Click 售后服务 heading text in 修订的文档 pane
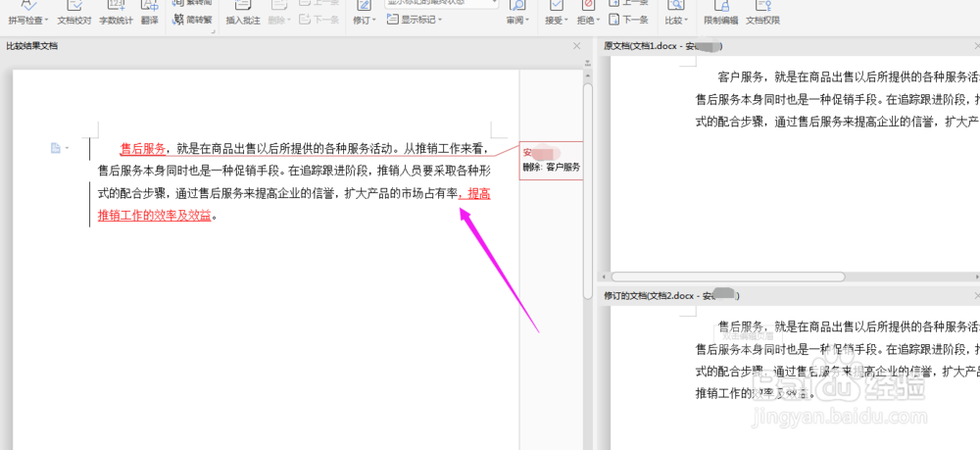This screenshot has height=450, width=980. tap(741, 326)
